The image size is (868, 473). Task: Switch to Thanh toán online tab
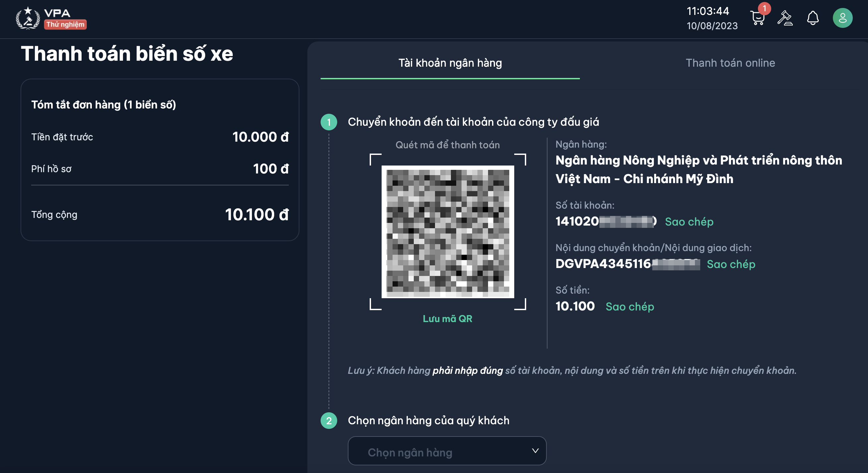[730, 63]
